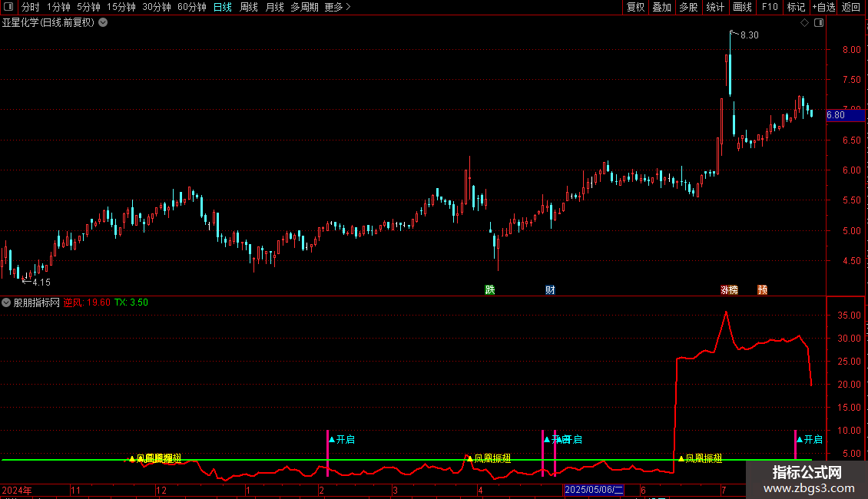Open the 股朋指标网 indicator dropdown
This screenshot has width=868, height=499.
6,302
